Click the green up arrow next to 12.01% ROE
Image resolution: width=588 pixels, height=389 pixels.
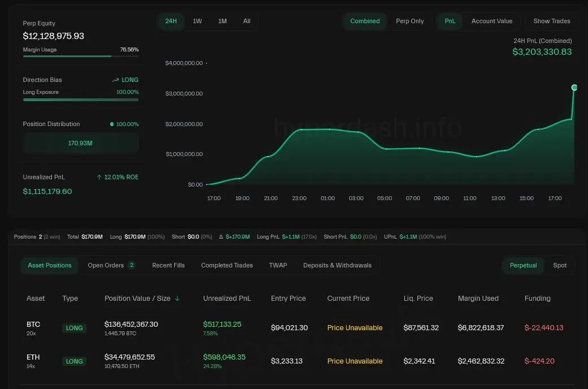[x=100, y=178]
